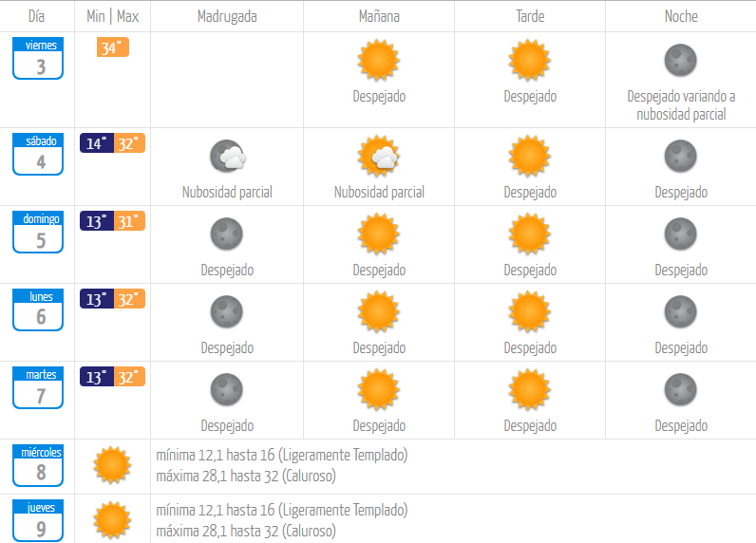Click the 'Despejado variando a nubosidad parcial' text
This screenshot has width=756, height=543.
point(681,105)
